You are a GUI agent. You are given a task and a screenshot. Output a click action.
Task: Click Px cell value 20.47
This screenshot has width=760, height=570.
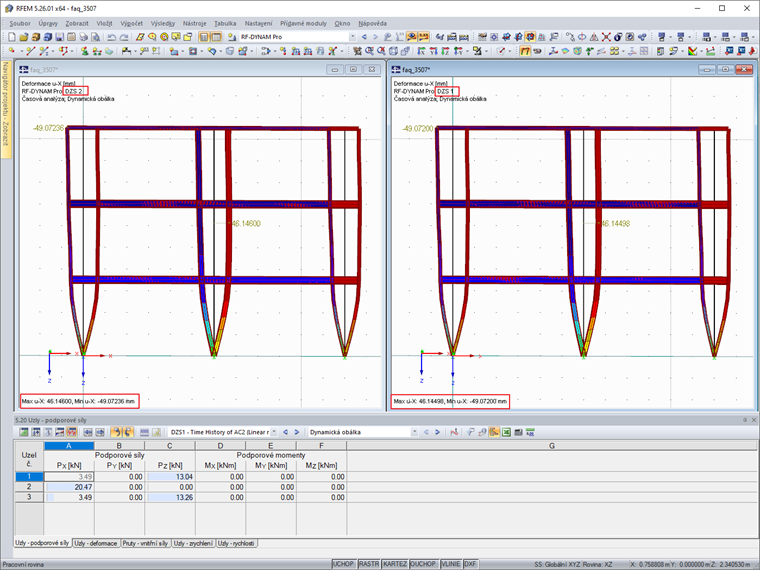click(69, 487)
